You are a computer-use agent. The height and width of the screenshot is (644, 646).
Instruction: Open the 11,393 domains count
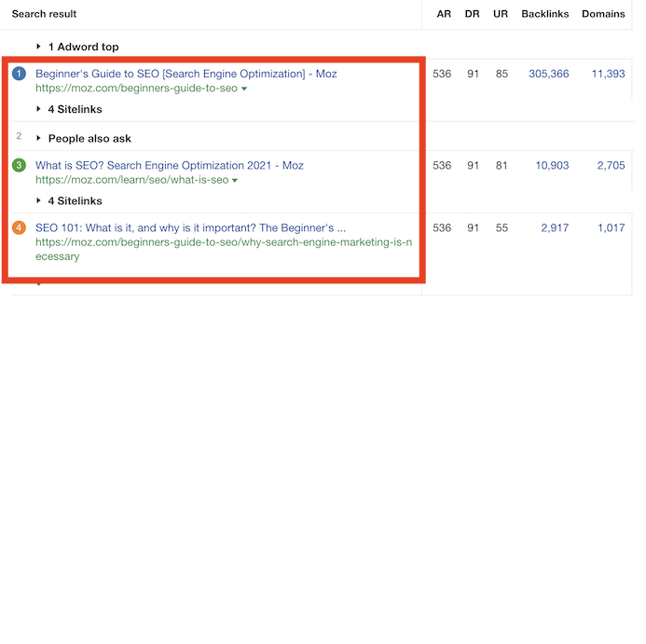point(609,74)
